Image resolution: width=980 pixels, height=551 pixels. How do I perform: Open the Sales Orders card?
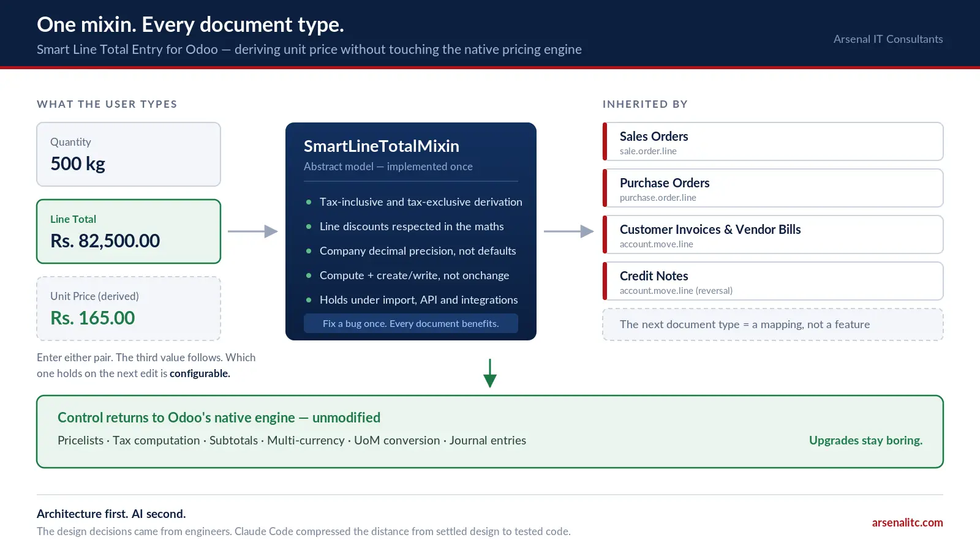(x=773, y=141)
